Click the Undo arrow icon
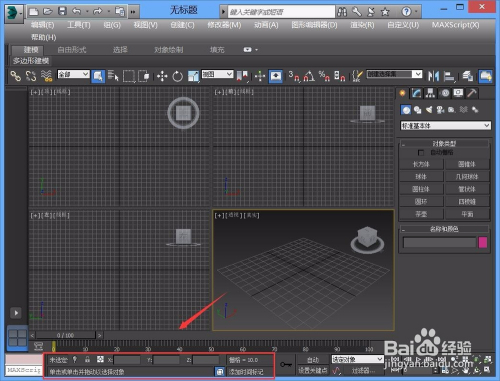 (x=77, y=12)
